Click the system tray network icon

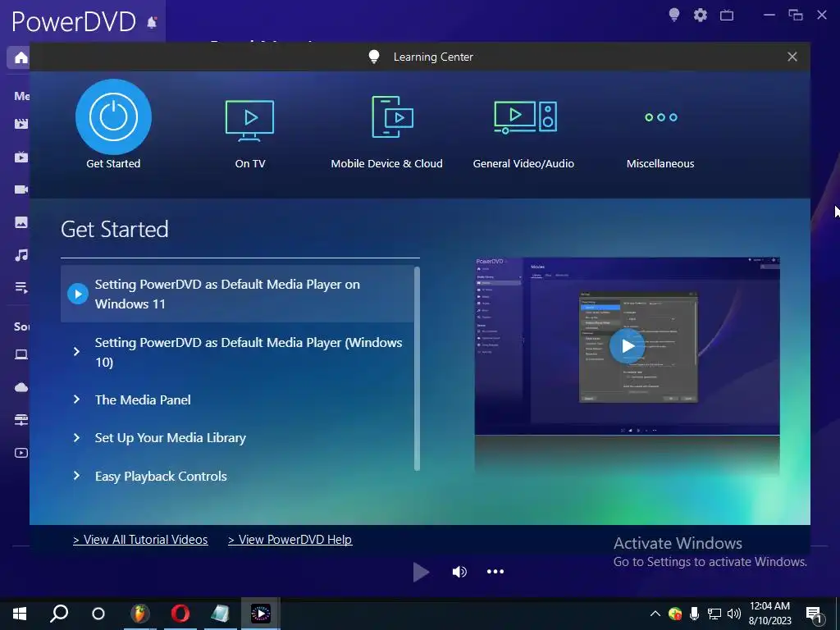714,614
